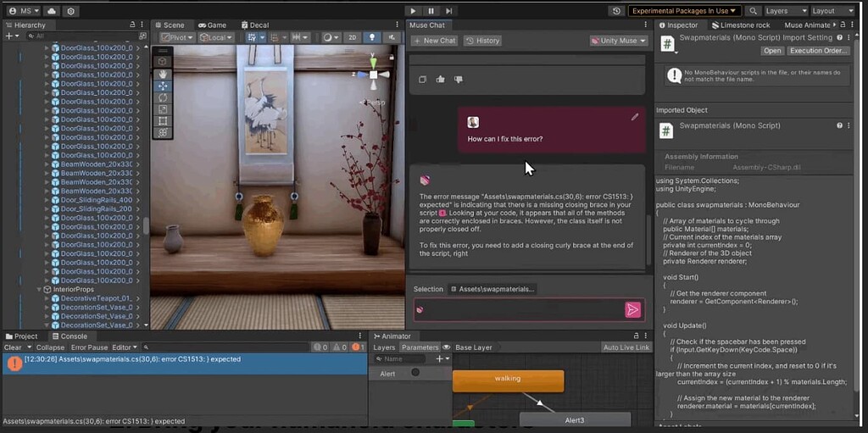
Task: Lock the Hierarchy panel
Action: [131, 25]
